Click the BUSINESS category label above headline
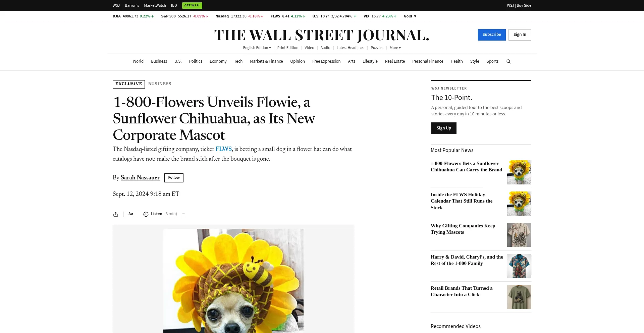Screen dimensions: 644x333 160,84
